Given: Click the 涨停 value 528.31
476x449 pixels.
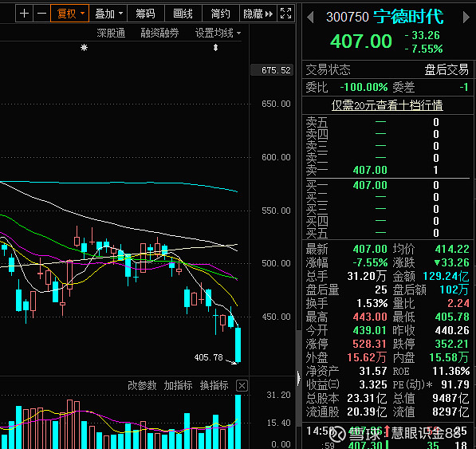Looking at the screenshot, I should (x=370, y=344).
